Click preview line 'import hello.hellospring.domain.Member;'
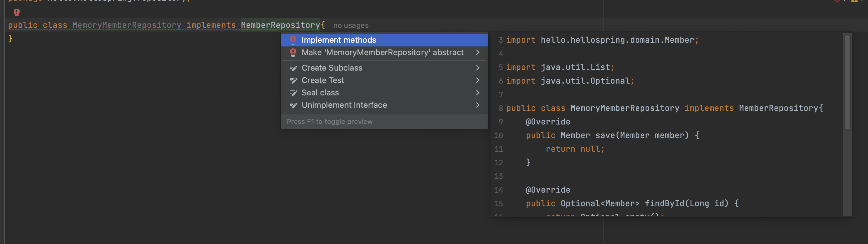This screenshot has height=244, width=868. coord(603,40)
